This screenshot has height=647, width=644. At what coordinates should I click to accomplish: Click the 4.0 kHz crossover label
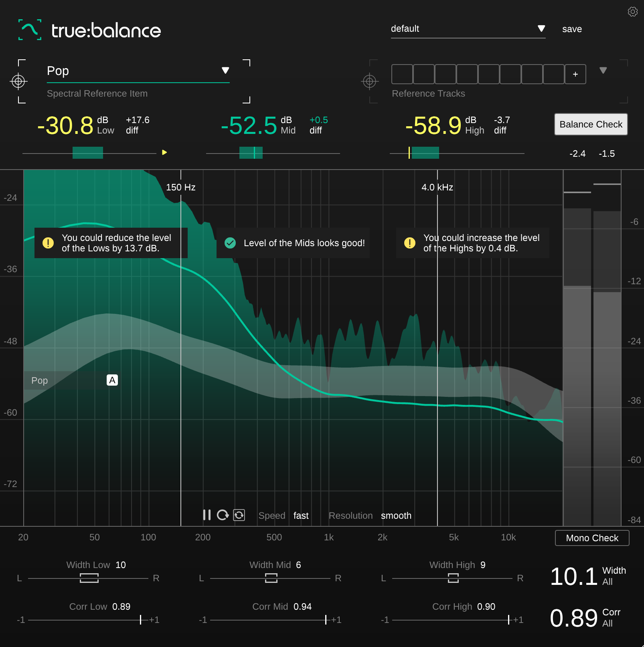pyautogui.click(x=437, y=187)
